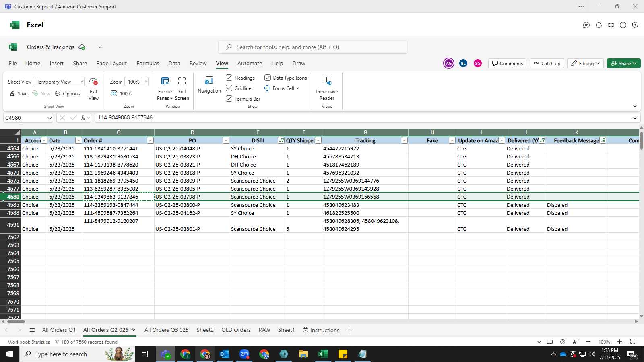Open the Zoom percentage dropdown
The height and width of the screenshot is (362, 644).
tap(136, 82)
